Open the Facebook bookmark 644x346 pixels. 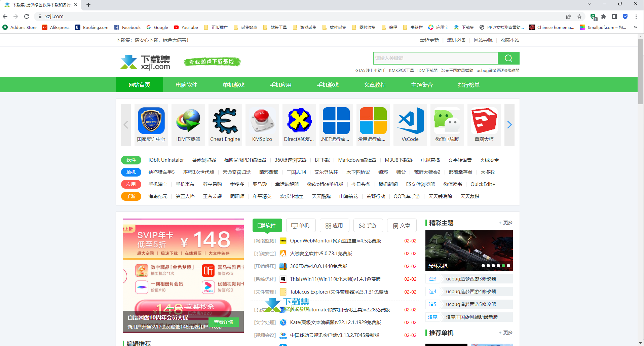tap(127, 27)
